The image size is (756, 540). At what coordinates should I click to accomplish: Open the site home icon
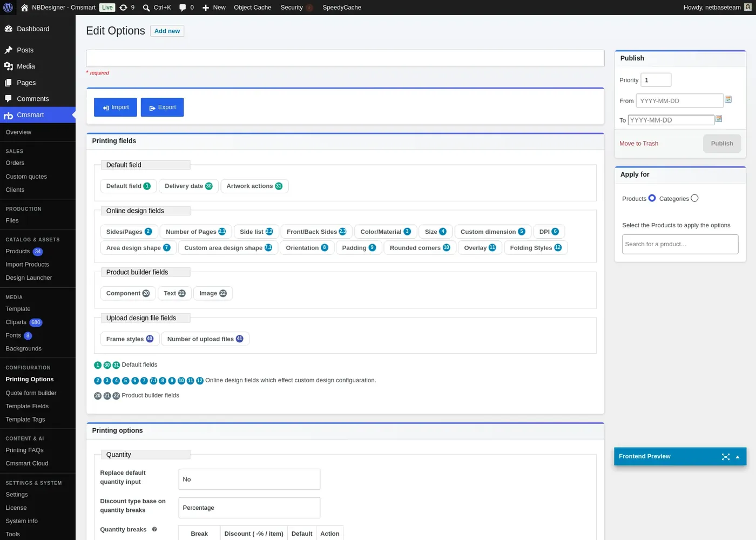pyautogui.click(x=24, y=8)
